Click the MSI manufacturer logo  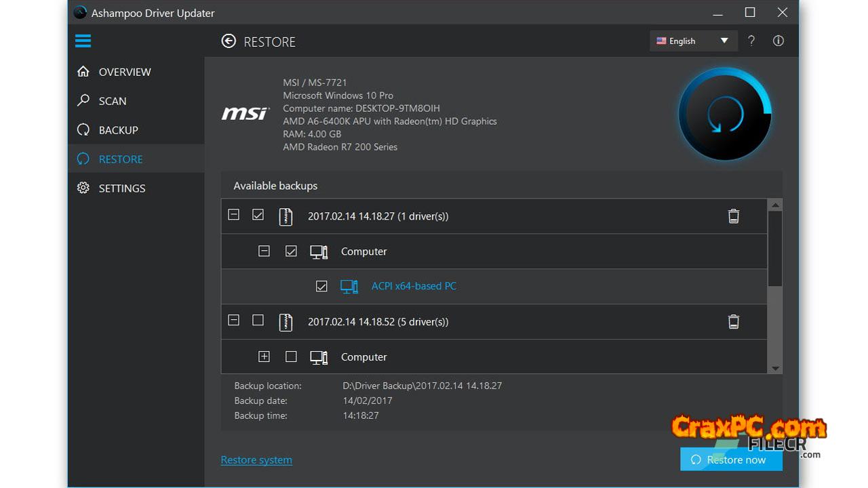click(x=245, y=114)
